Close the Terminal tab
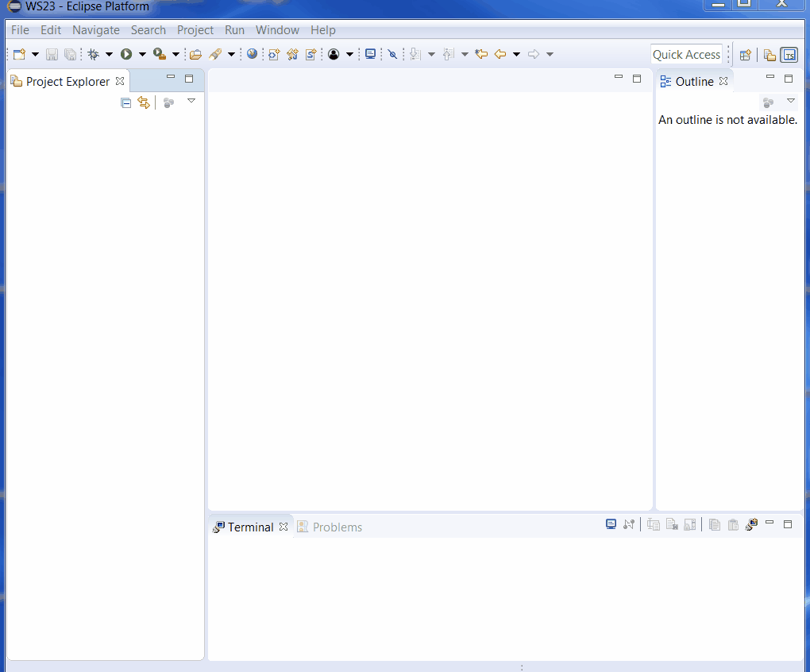The width and height of the screenshot is (810, 672). [x=283, y=527]
